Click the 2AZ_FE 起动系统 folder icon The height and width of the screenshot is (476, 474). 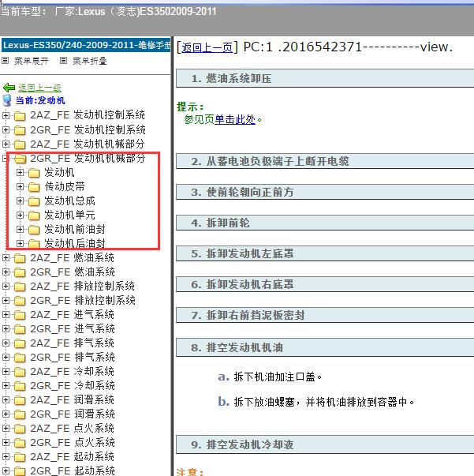[x=20, y=457]
